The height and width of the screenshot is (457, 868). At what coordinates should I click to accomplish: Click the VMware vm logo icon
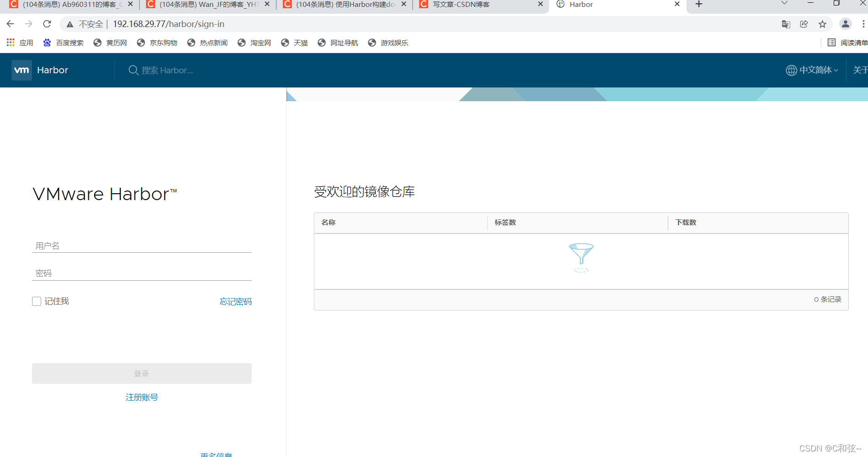click(22, 70)
